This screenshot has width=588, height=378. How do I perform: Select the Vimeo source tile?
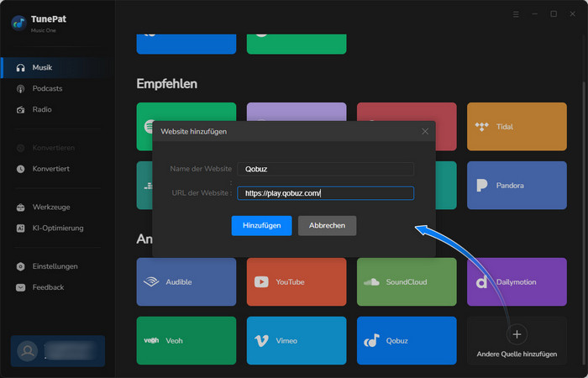[x=297, y=340]
